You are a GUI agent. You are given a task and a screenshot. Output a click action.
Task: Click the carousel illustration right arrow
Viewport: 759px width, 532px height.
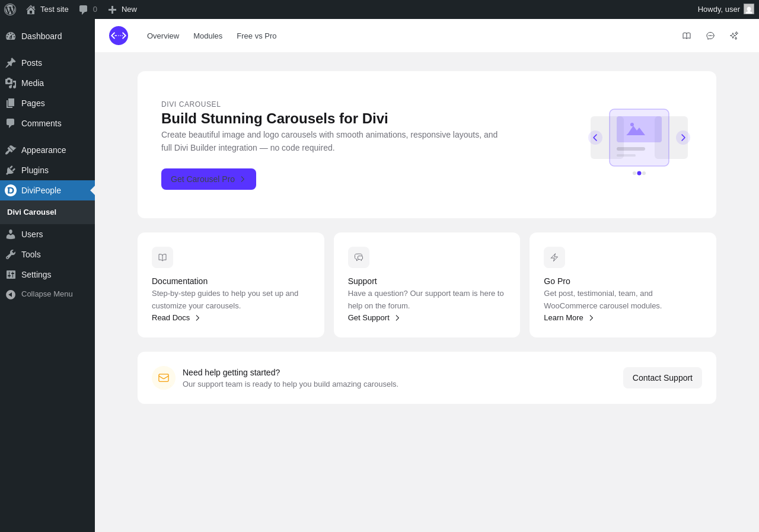click(x=683, y=138)
